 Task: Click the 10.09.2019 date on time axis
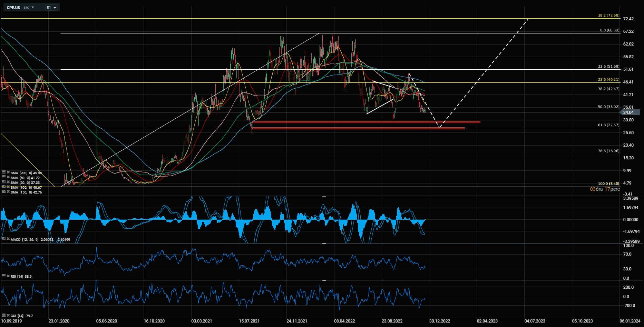11,321
